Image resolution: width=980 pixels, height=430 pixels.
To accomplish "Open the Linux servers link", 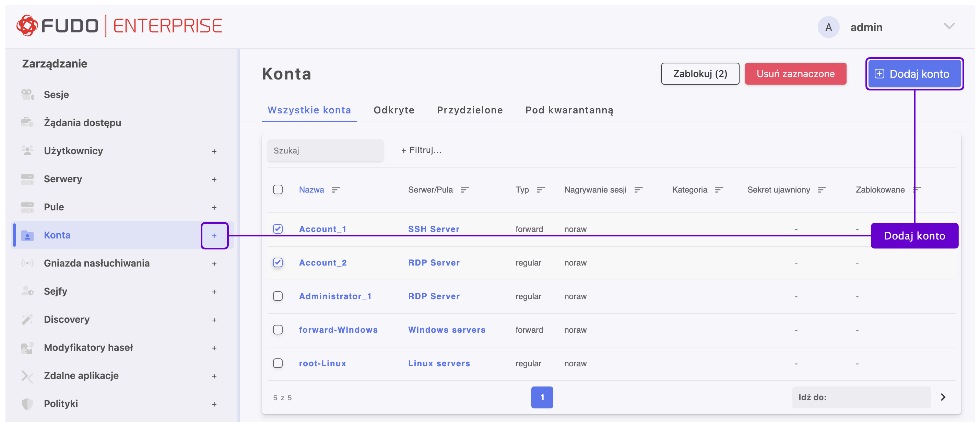I will (x=439, y=364).
